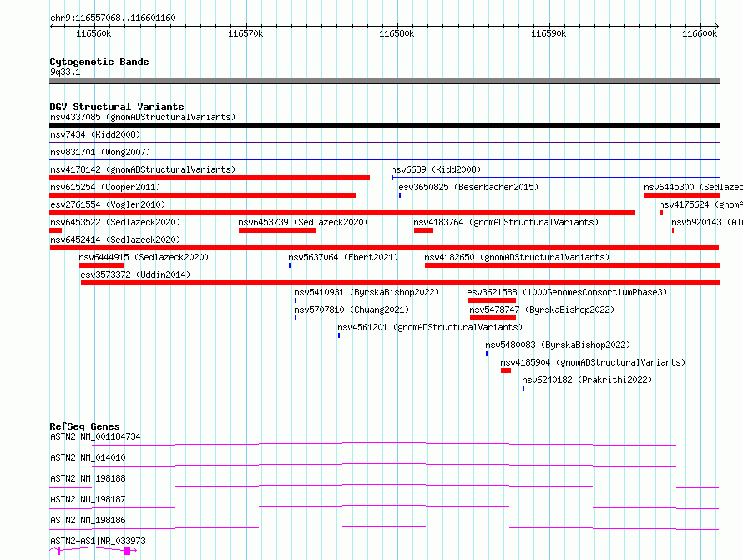
Task: Click the 116590k ruler position
Action: [x=548, y=33]
